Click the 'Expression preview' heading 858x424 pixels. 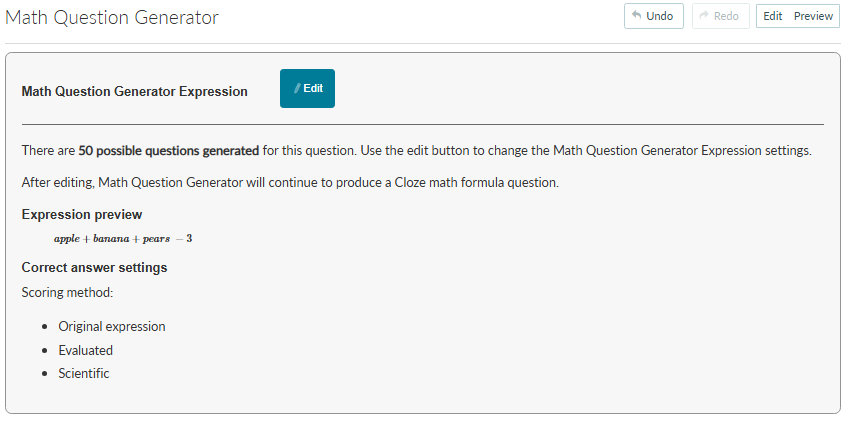(x=82, y=215)
